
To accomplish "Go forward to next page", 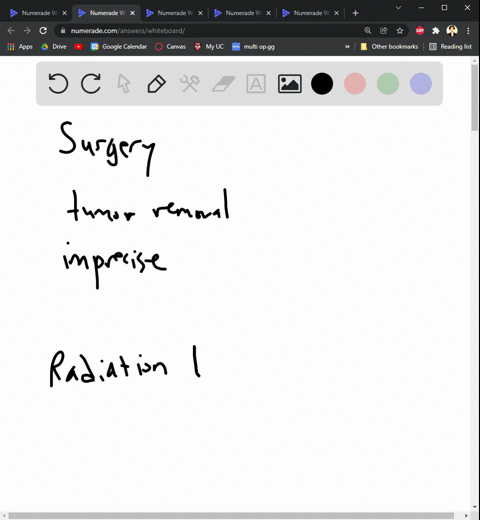I will [x=27, y=31].
